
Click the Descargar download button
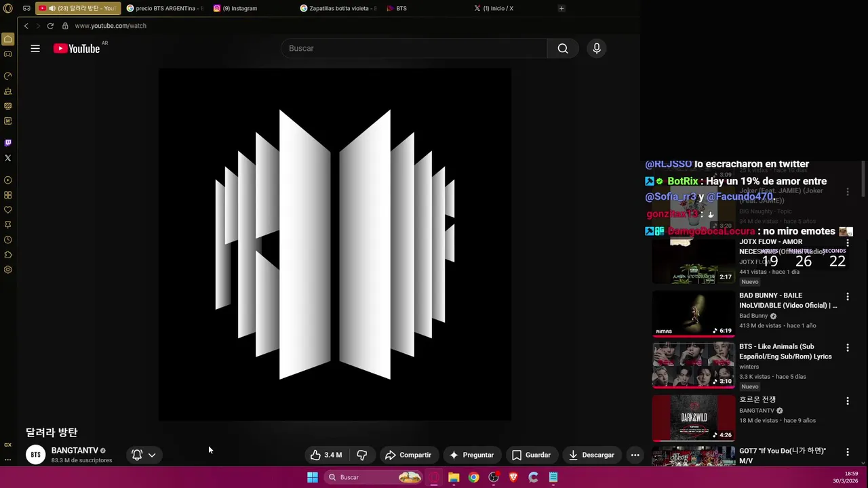(x=591, y=455)
